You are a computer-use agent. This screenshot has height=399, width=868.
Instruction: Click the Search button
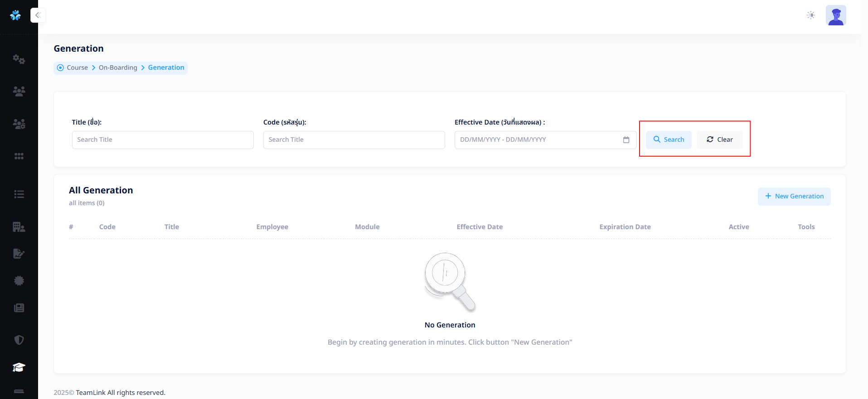click(669, 139)
